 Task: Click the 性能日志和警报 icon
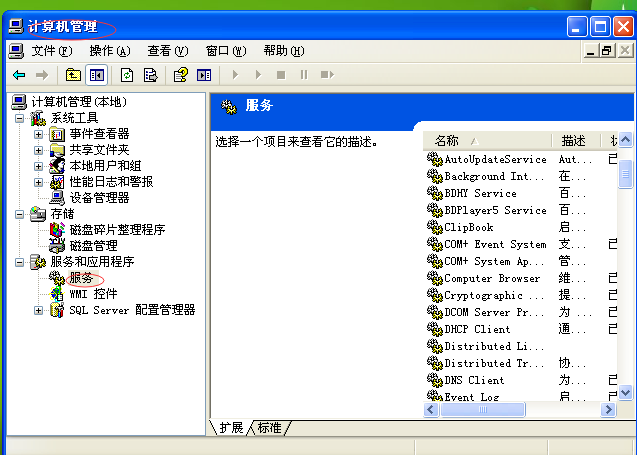click(x=57, y=182)
